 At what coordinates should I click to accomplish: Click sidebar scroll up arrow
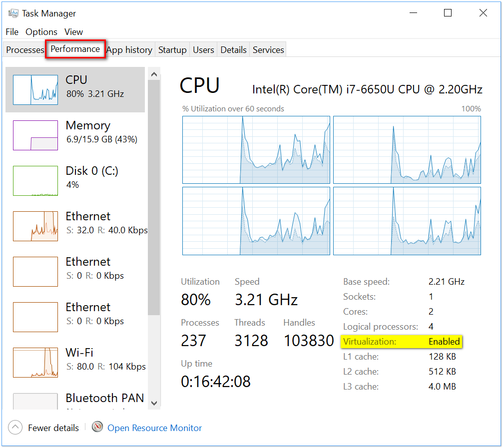(x=154, y=74)
